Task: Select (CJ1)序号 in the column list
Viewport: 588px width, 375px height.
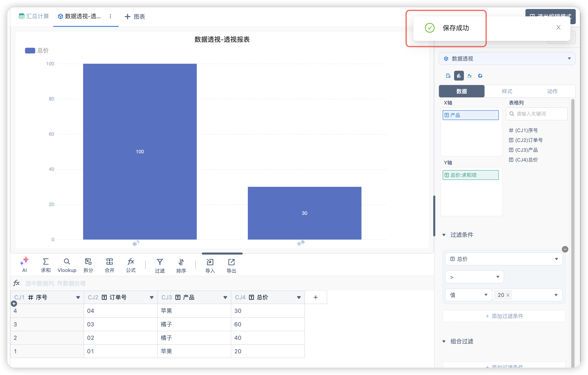Action: click(523, 130)
